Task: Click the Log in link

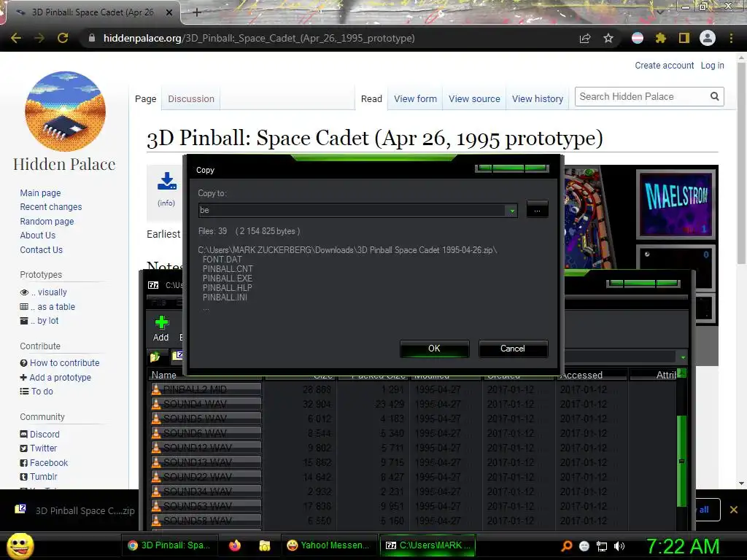Action: coord(712,65)
